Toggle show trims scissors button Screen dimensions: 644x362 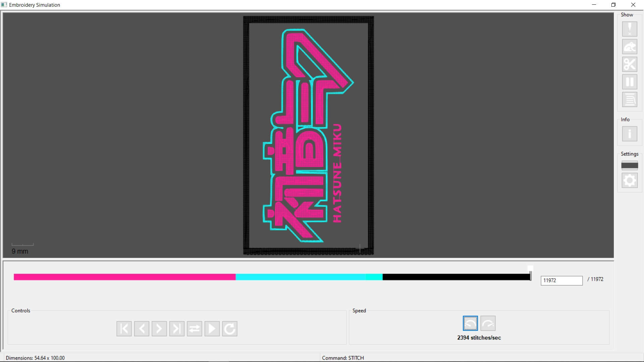[x=630, y=64]
